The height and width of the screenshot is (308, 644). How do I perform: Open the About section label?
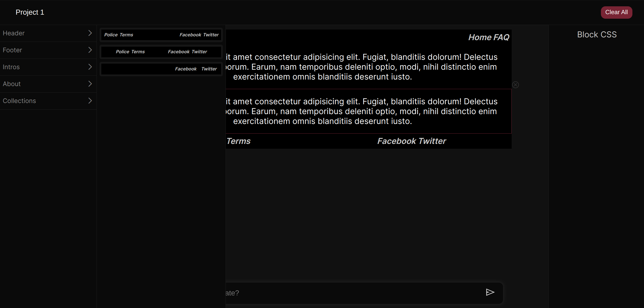click(12, 84)
